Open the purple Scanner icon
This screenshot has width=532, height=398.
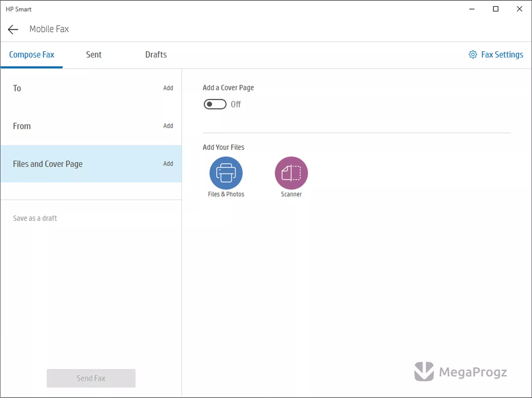pyautogui.click(x=291, y=173)
